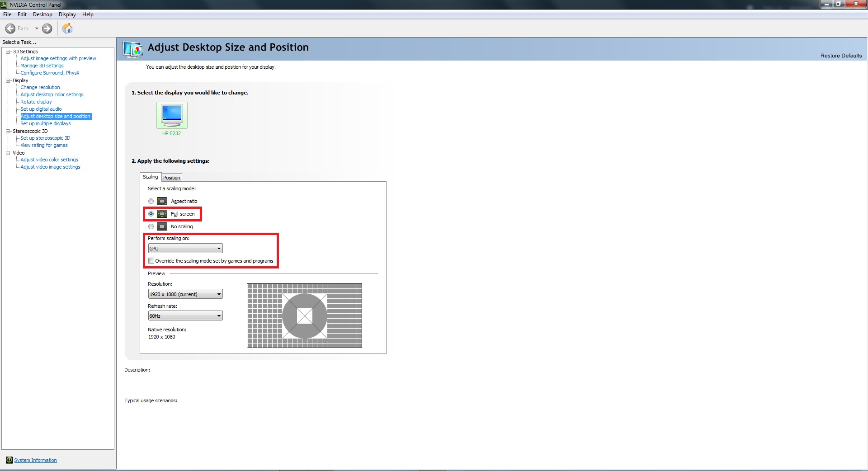Click the Back arrow toolbar icon
Viewport: 868px width, 471px height.
(x=10, y=28)
